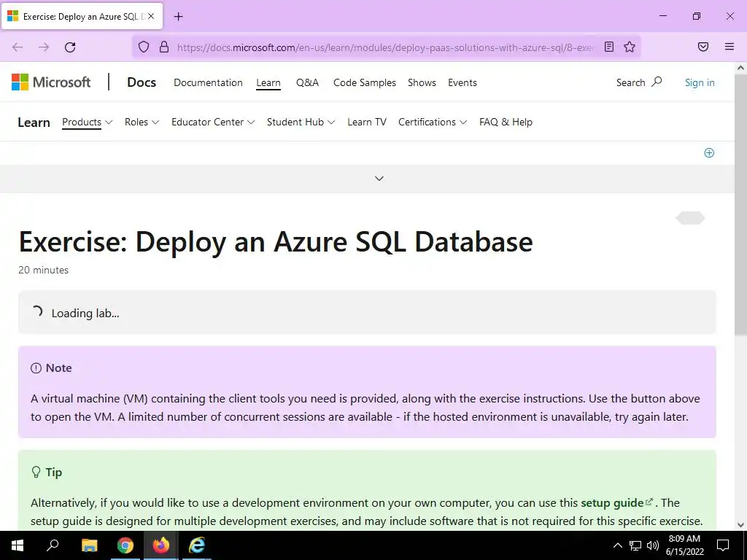Click the network status tray icon
The image size is (747, 560).
click(x=635, y=545)
